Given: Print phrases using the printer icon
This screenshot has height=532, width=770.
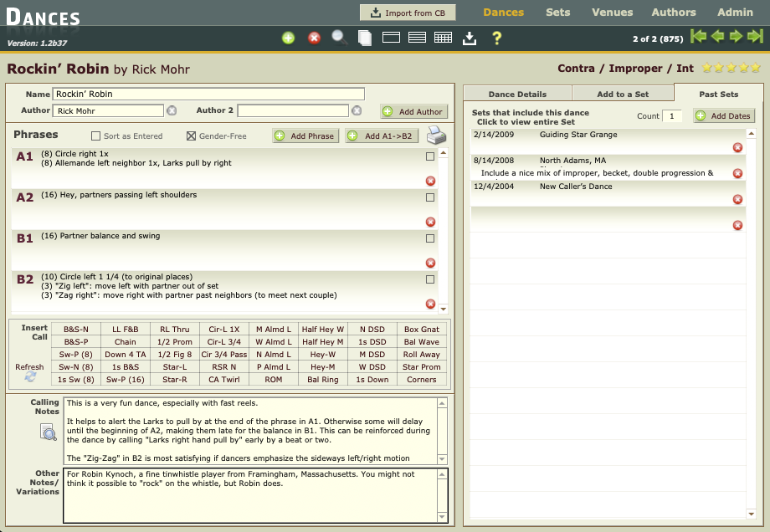Looking at the screenshot, I should click(x=437, y=136).
